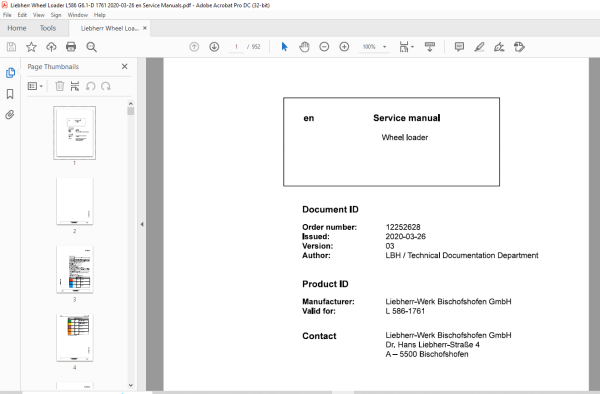Collapse the navigation pane arrow

[142, 224]
